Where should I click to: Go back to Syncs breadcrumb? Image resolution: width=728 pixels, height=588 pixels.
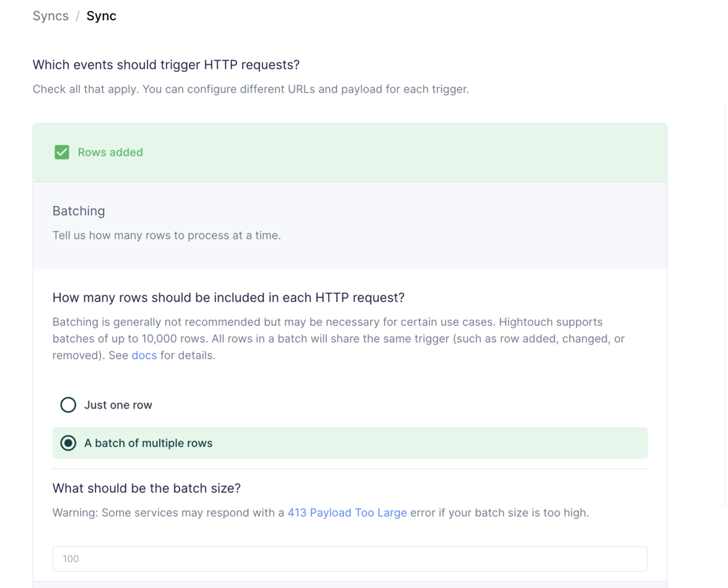(50, 16)
